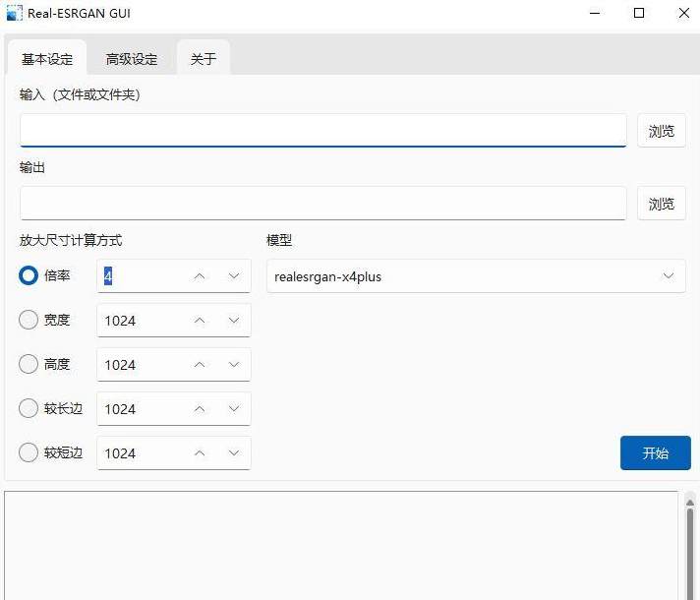This screenshot has height=600, width=700.
Task: Click the log output text area
Action: pyautogui.click(x=341, y=546)
